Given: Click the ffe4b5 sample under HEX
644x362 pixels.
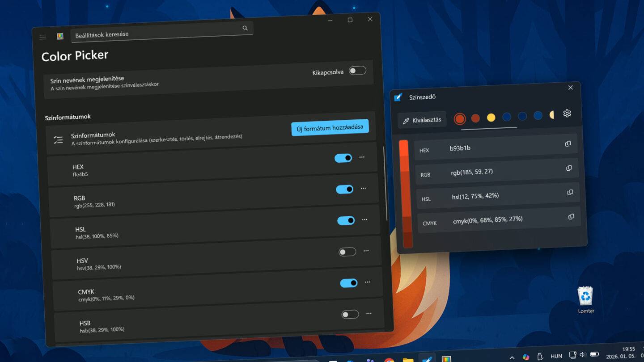Looking at the screenshot, I should click(x=80, y=174).
